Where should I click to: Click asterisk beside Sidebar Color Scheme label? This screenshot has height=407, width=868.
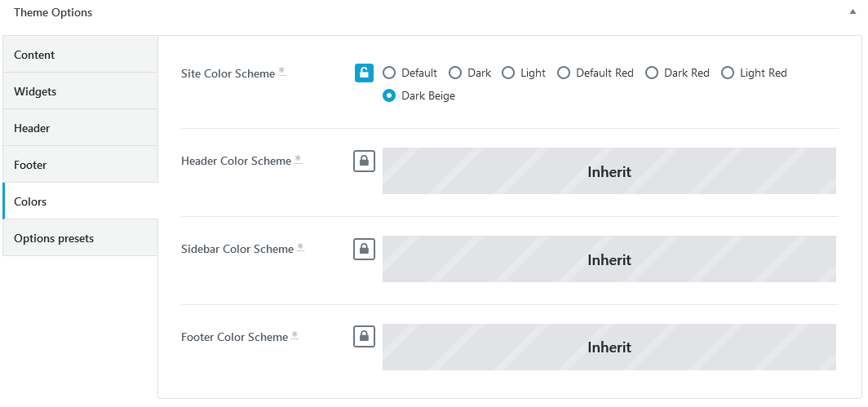[x=300, y=246]
